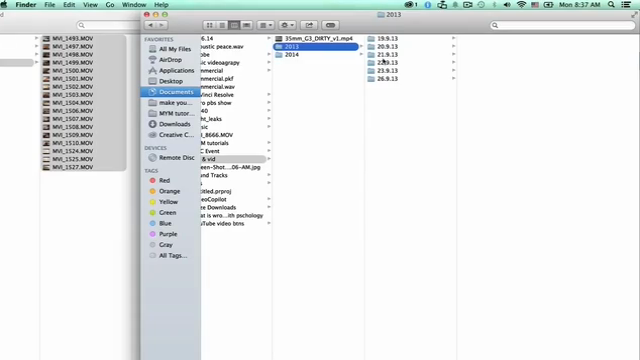Expand the 2014 folder arrow
640x360 pixels.
[x=361, y=54]
